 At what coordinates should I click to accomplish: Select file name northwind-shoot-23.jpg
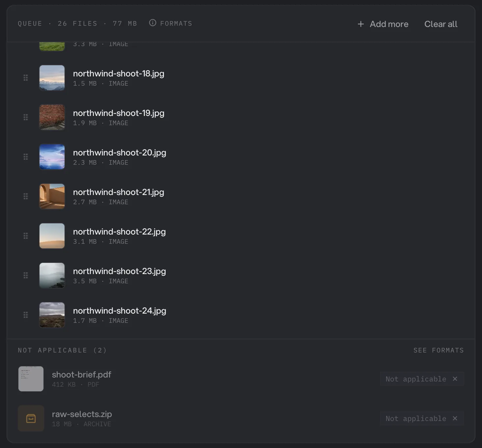120,271
